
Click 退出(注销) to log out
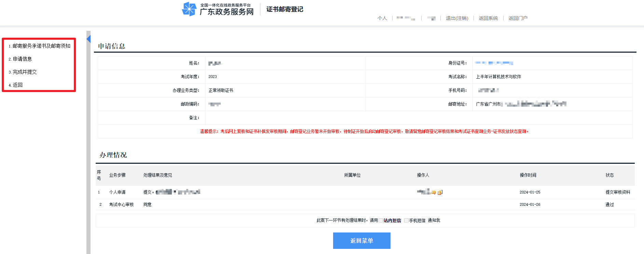(457, 18)
